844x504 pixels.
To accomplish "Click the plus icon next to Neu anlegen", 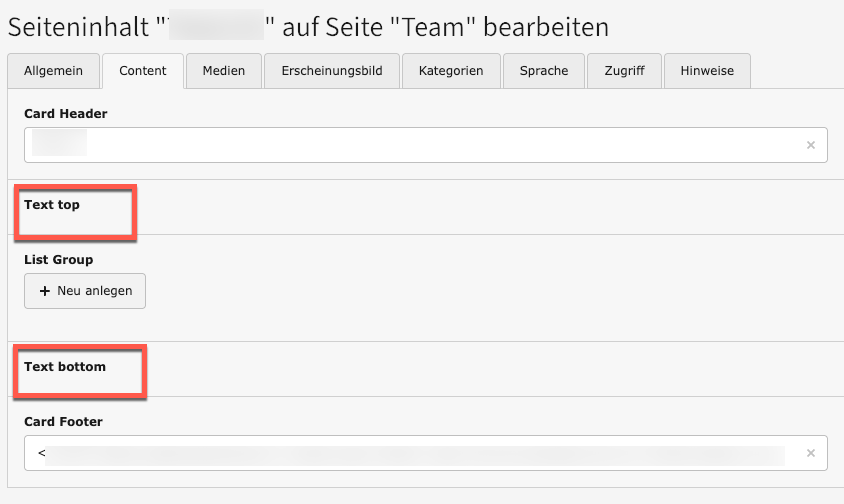I will pyautogui.click(x=45, y=291).
